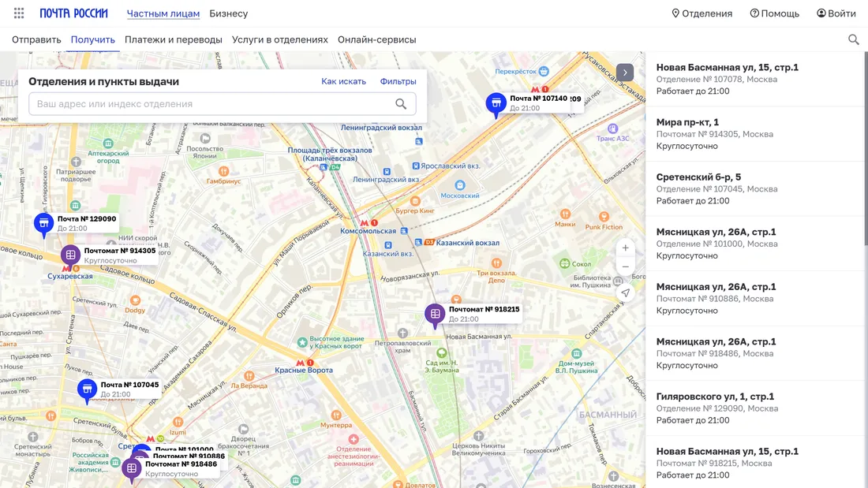Select the Почта № 129090 pin on map
Image resolution: width=868 pixels, height=488 pixels.
tap(43, 223)
